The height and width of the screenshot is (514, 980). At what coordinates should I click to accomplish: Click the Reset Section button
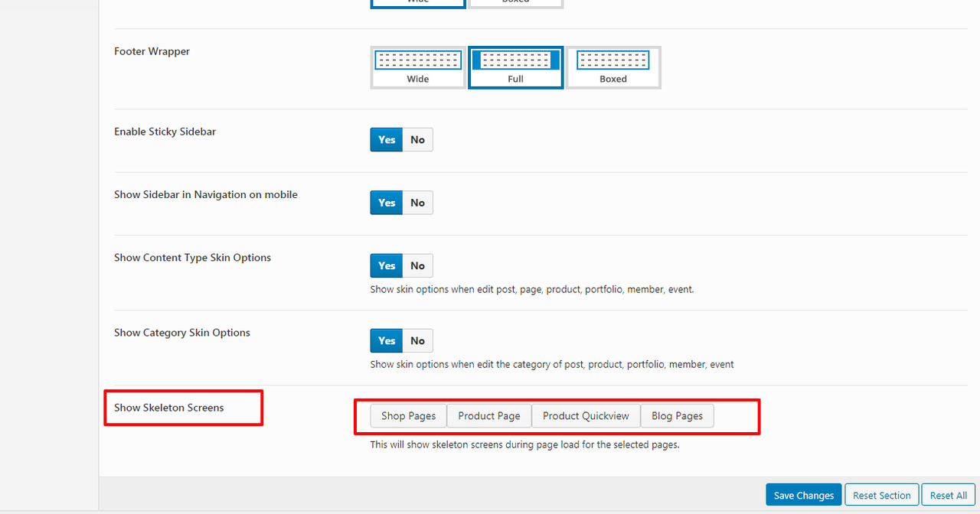[882, 495]
